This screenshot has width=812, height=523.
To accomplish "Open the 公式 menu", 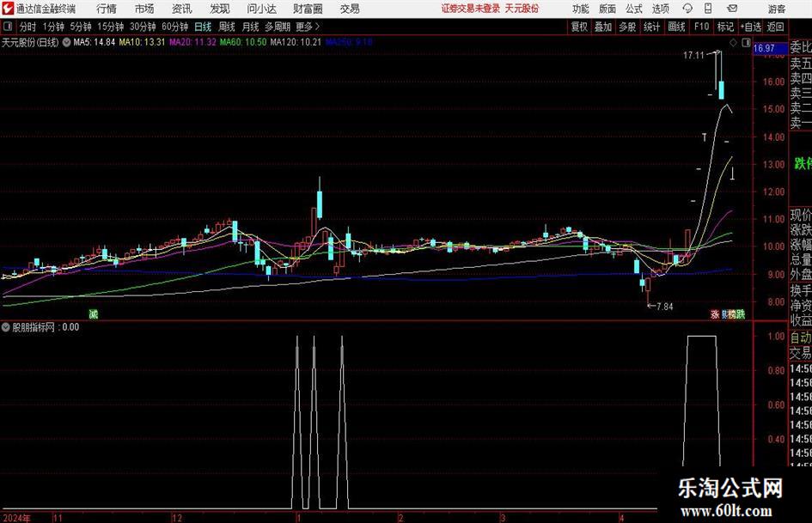I will click(633, 9).
